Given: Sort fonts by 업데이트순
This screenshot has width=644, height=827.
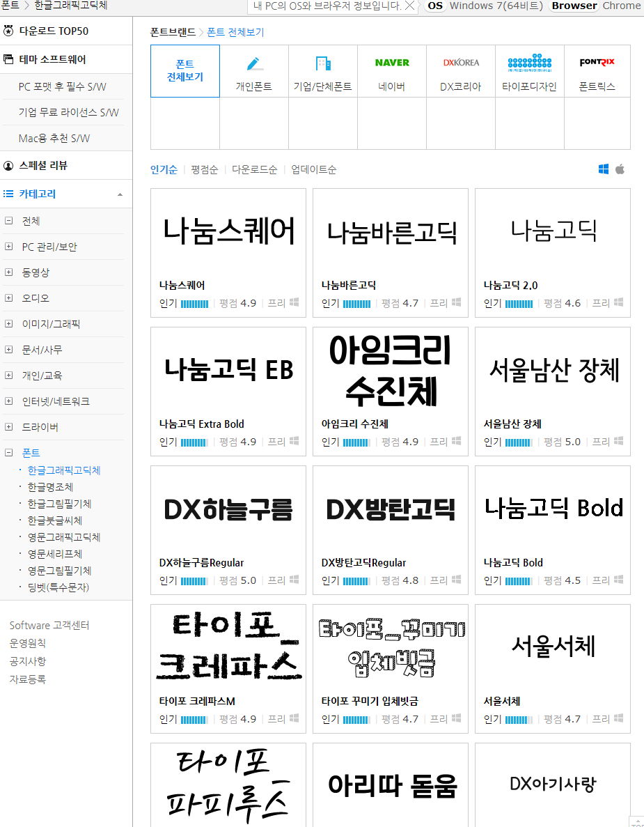Looking at the screenshot, I should coord(313,170).
